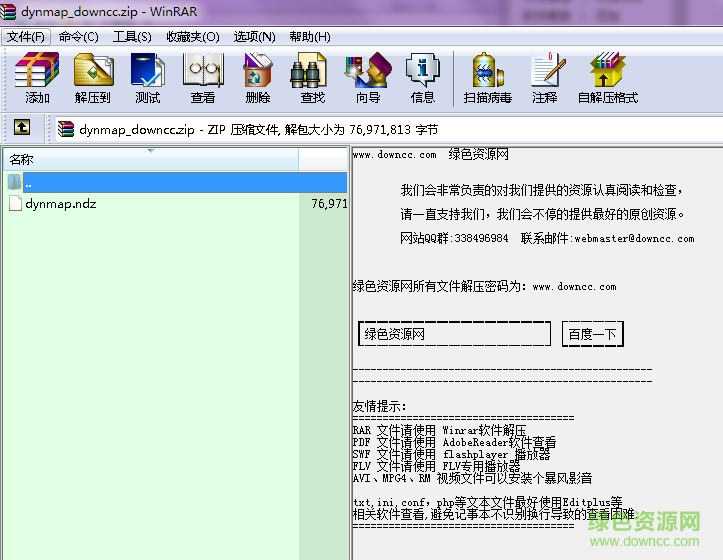Click the 友情提示: heading
This screenshot has width=723, height=560.
(x=379, y=406)
